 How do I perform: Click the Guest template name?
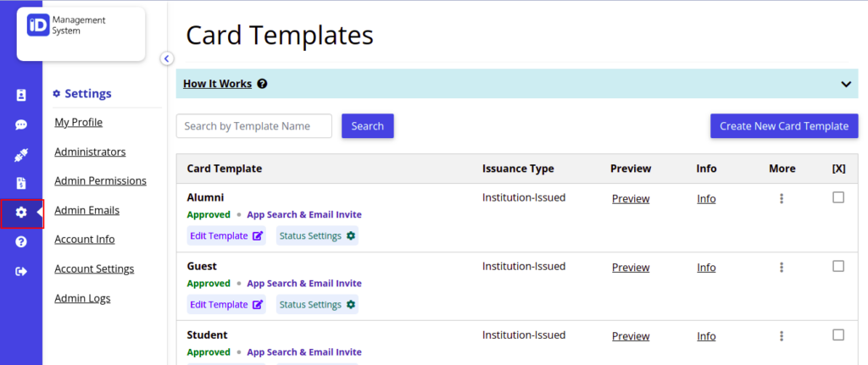202,266
